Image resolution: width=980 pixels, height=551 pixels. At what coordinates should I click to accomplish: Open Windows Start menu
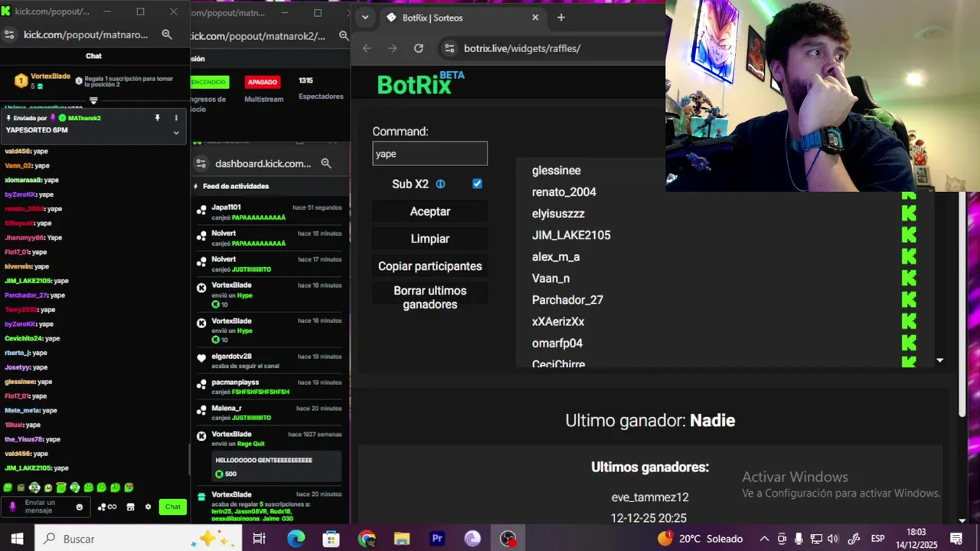[x=17, y=539]
